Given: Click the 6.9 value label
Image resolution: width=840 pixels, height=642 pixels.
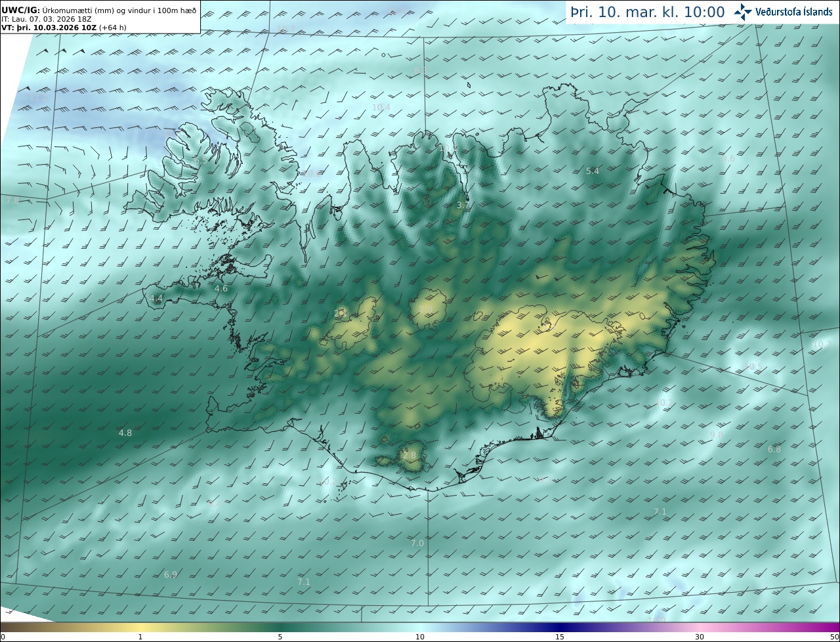Looking at the screenshot, I should tap(171, 574).
